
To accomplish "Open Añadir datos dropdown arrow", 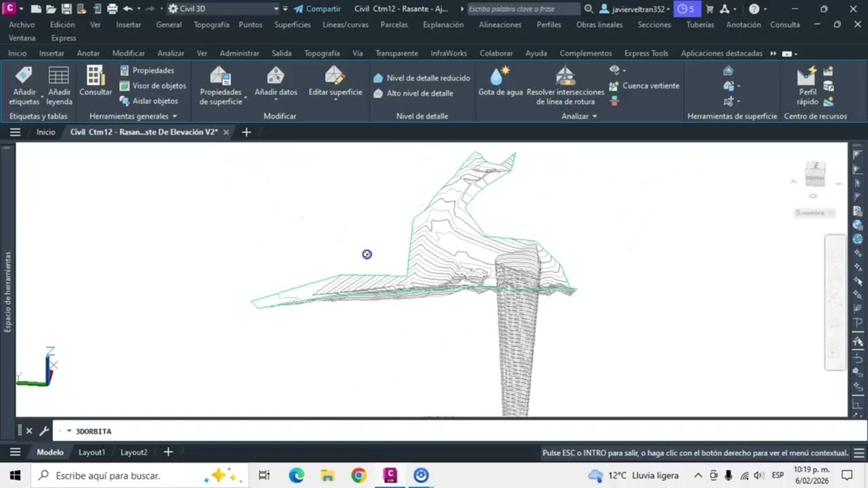I will (x=276, y=100).
